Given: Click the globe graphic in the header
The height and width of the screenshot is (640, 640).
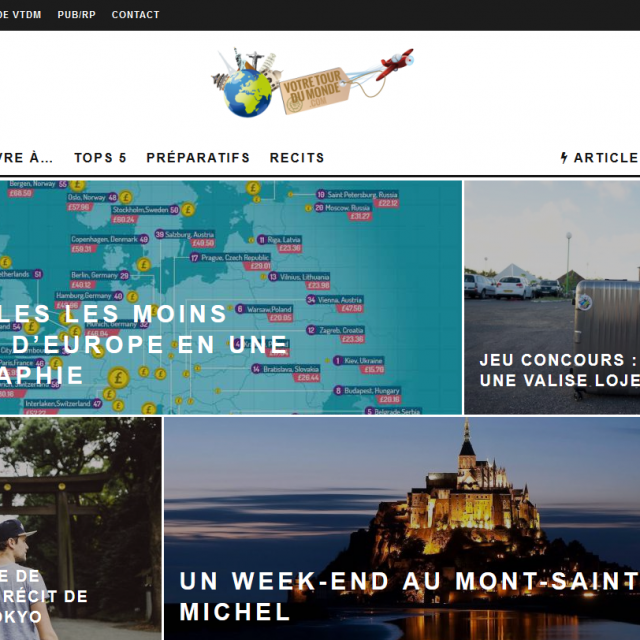Looking at the screenshot, I should pyautogui.click(x=247, y=93).
